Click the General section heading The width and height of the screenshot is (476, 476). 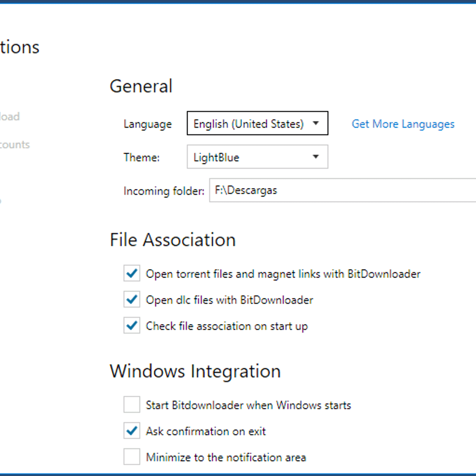(141, 86)
